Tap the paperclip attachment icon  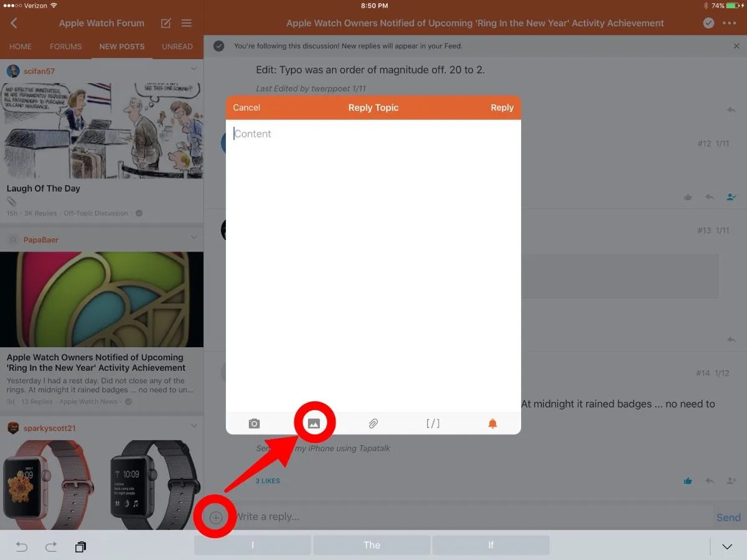373,424
